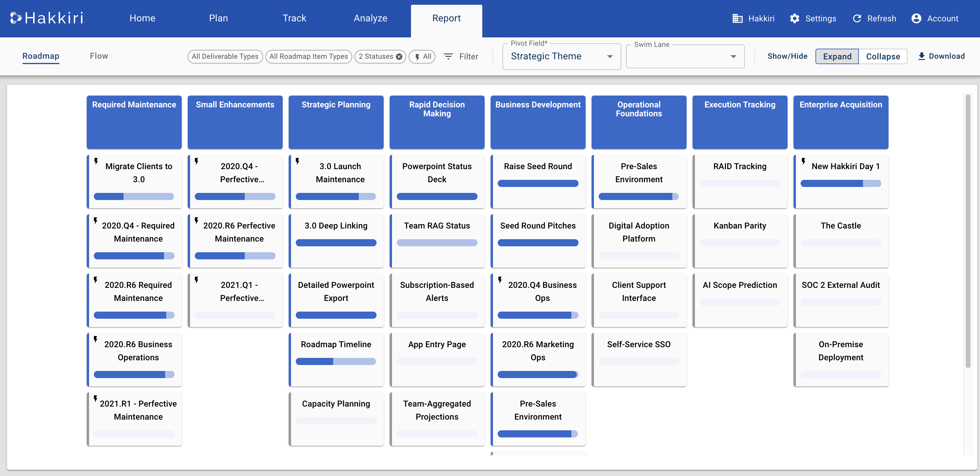Image resolution: width=980 pixels, height=476 pixels.
Task: Open the Raise Seed Round card
Action: point(538,166)
